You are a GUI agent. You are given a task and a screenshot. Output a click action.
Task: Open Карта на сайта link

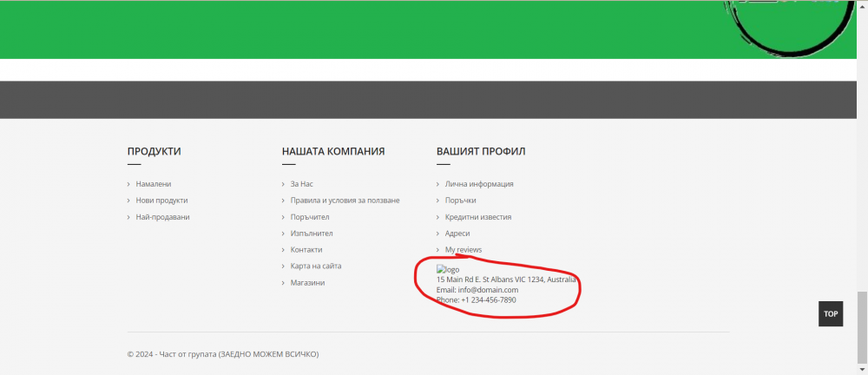(316, 266)
